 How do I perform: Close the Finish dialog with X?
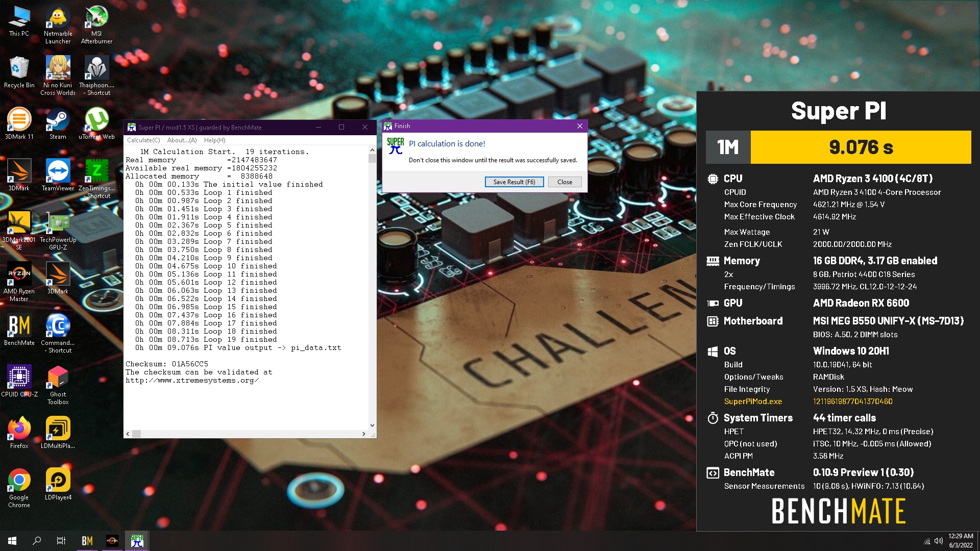(x=580, y=126)
